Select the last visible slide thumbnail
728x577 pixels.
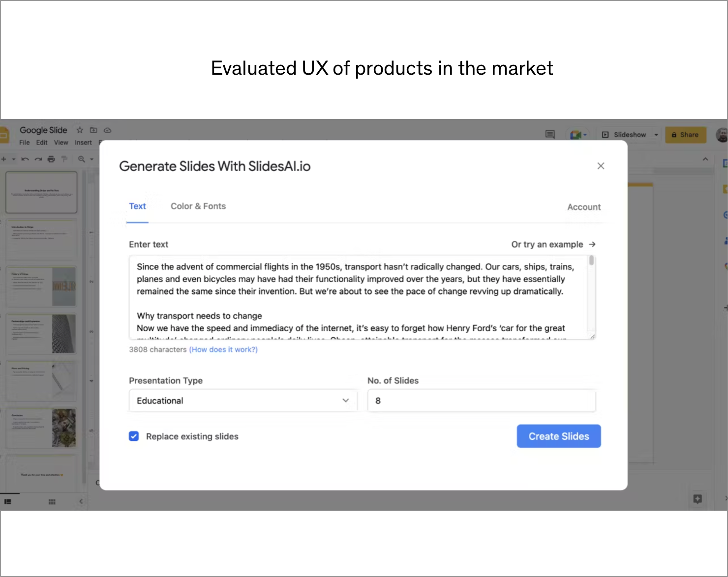(41, 474)
